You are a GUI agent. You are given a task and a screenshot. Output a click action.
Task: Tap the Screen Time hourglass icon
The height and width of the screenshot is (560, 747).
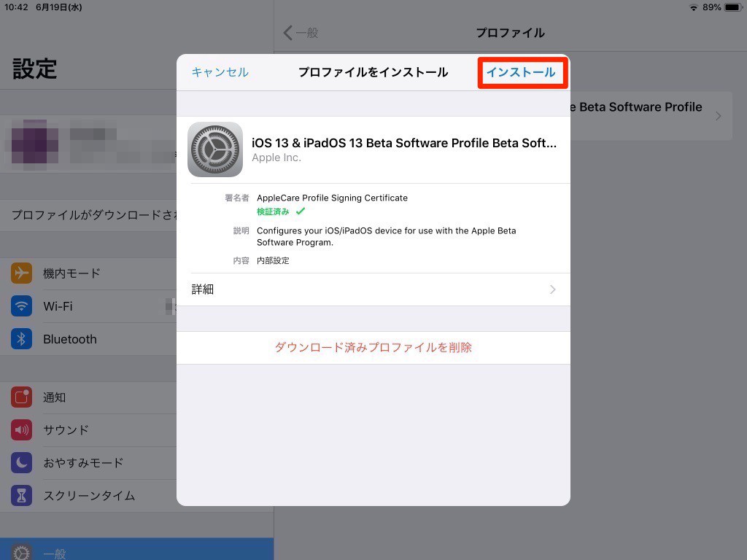point(22,496)
